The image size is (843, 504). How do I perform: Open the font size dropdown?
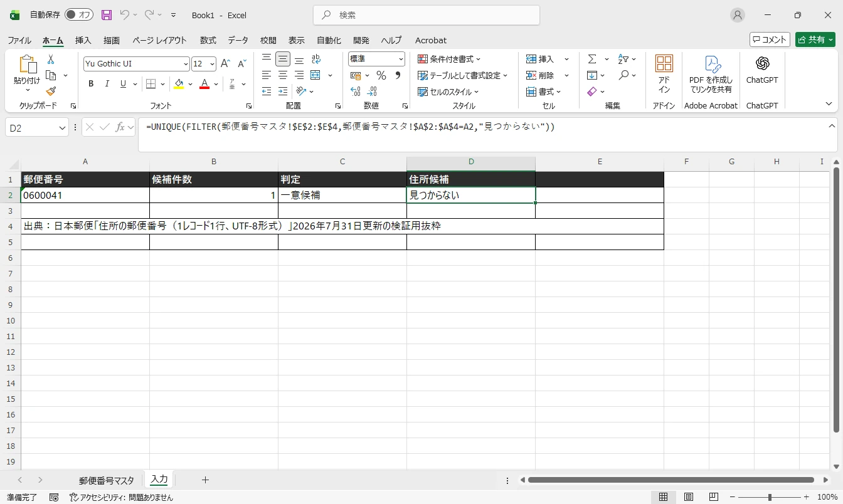click(213, 64)
